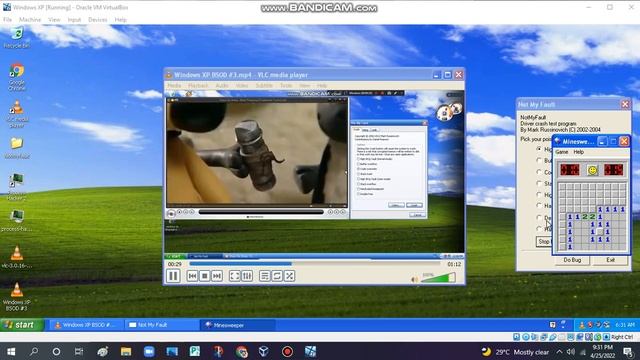This screenshot has height=360, width=640.
Task: Click the covered cell surrounded by 1s
Action: point(600,232)
